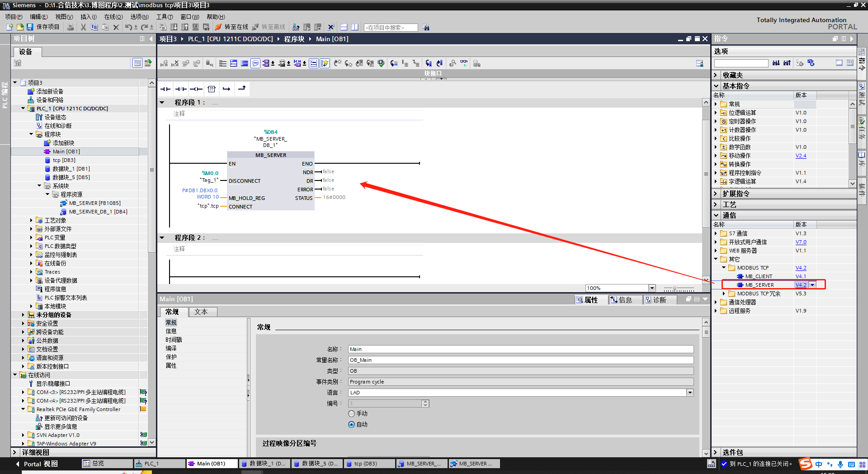The width and height of the screenshot is (868, 474).
Task: Open the zoom 100% dropdown
Action: tap(652, 288)
